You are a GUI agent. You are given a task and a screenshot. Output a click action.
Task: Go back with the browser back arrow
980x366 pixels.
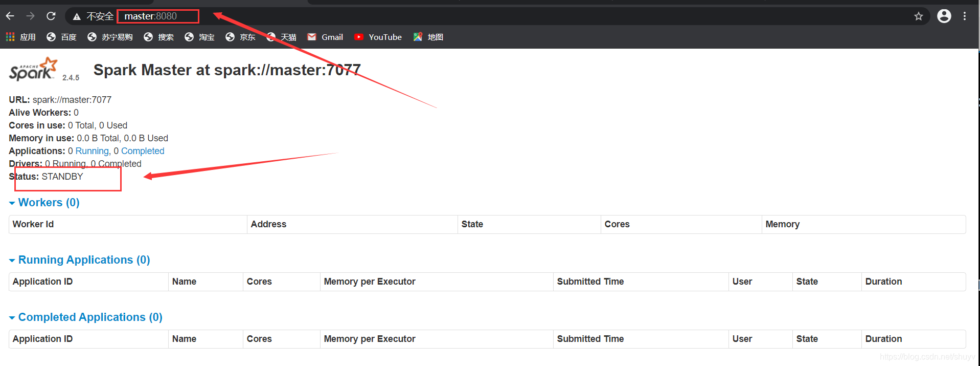(10, 16)
